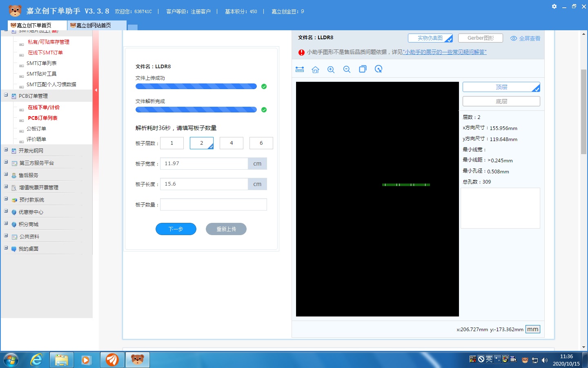Expand the 第三方服务平台 tree node
588x368 pixels.
click(6, 162)
